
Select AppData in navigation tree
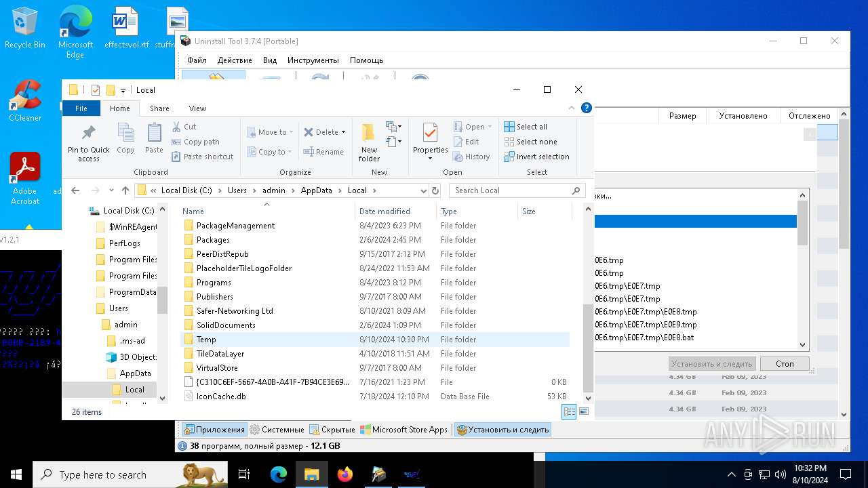[135, 373]
